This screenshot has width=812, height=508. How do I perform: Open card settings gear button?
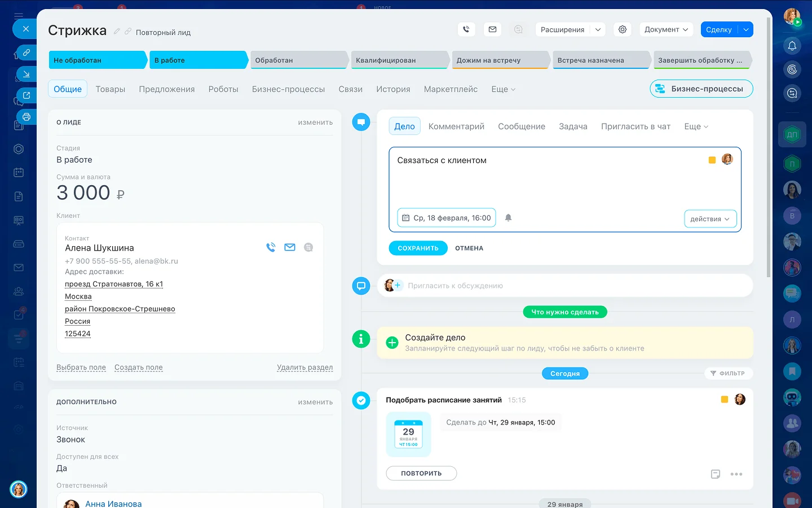[x=623, y=29]
